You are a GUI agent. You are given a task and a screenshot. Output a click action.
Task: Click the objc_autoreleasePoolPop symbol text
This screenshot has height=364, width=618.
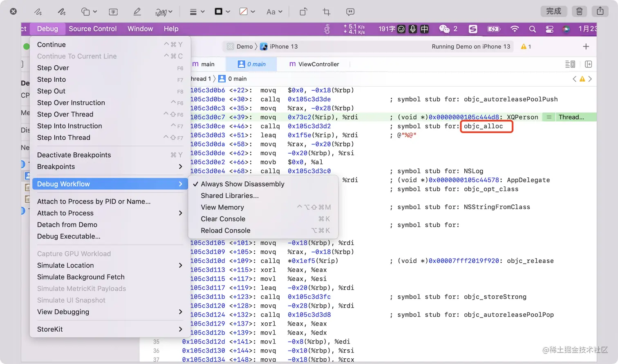509,315
